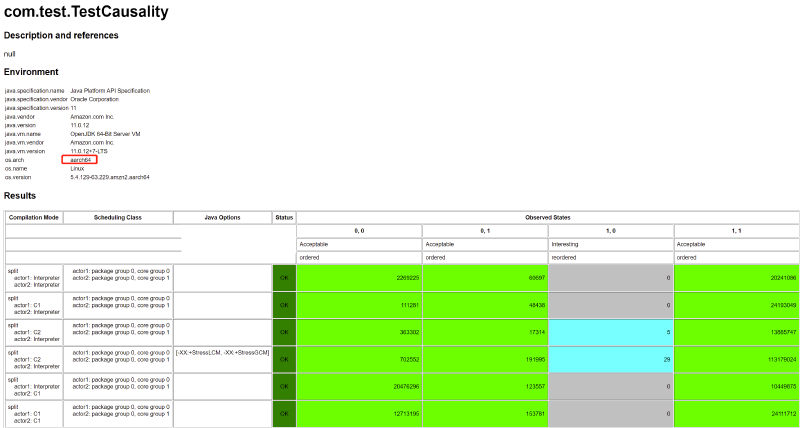Screen dimensions: 800x428
Task: Click the OK status in the last row
Action: (x=284, y=413)
